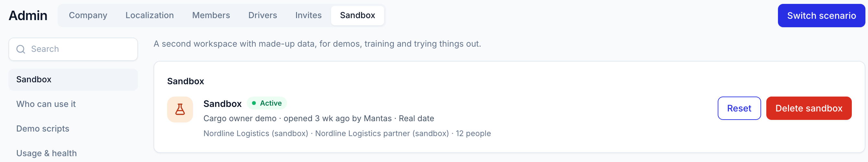Viewport: 868px width, 162px height.
Task: Select the Sandbox tab in top navigation
Action: pyautogui.click(x=357, y=16)
